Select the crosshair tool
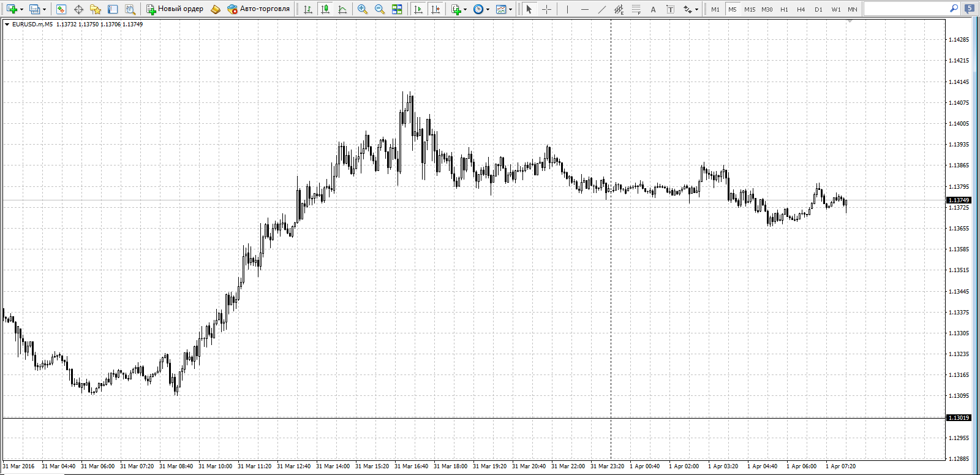Viewport: 980px width, 475px height. [x=546, y=9]
